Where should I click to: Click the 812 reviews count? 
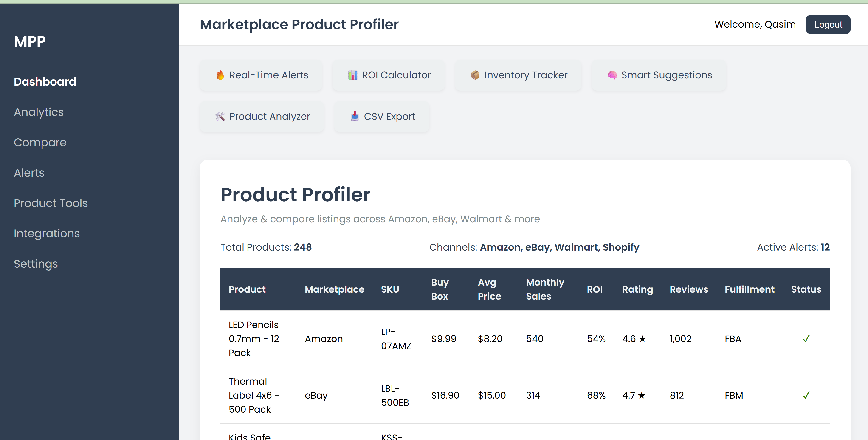(x=677, y=395)
